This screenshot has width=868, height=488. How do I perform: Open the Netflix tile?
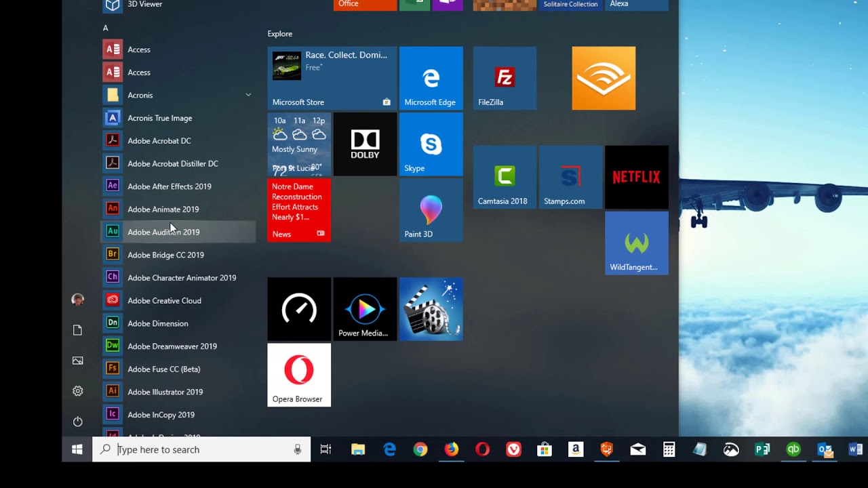pyautogui.click(x=636, y=177)
